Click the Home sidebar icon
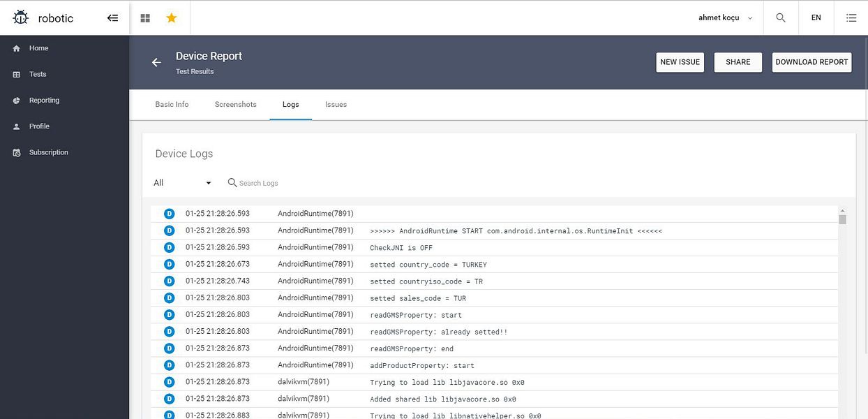Viewport: 868px width, 419px height. tap(17, 48)
